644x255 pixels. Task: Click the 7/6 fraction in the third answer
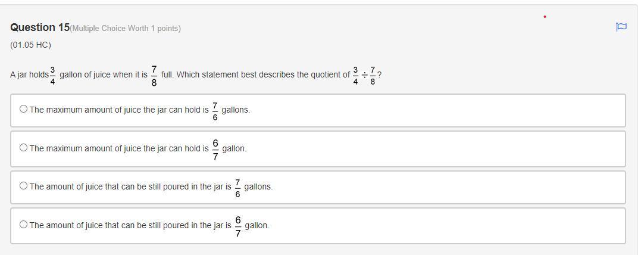pos(237,186)
